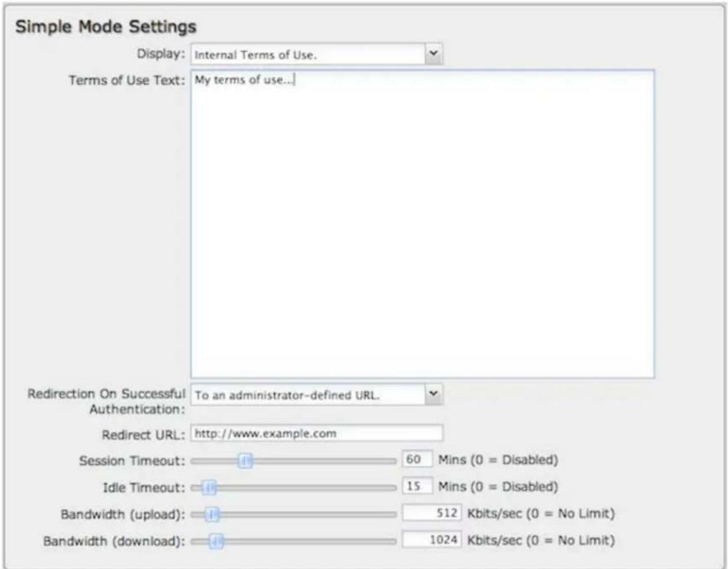Click the Redirect URL label
Screen dimensions: 728x569
143,435
